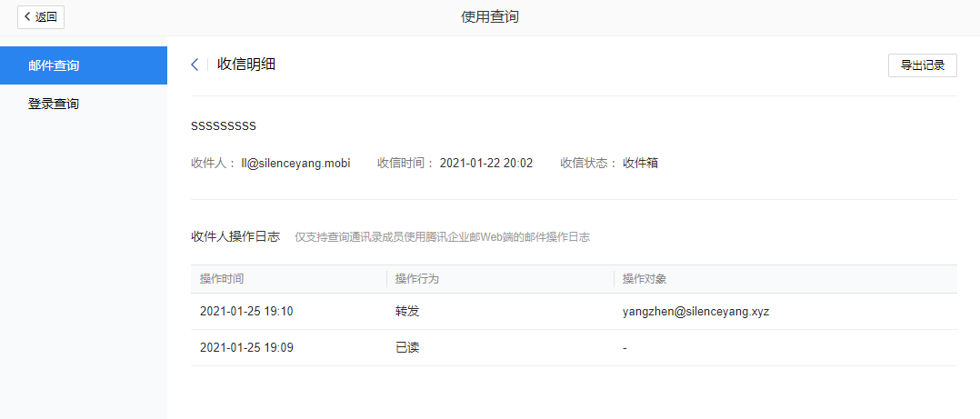Click the 收件箱 status value

pos(640,164)
